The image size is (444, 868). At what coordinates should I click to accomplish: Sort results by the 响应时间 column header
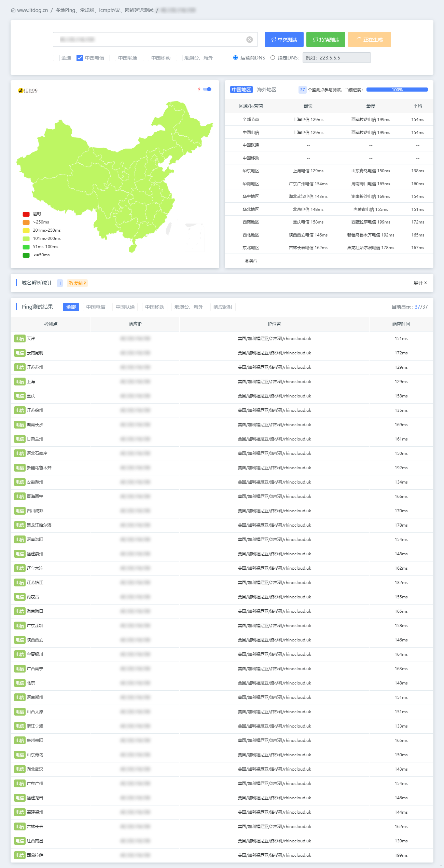[401, 324]
